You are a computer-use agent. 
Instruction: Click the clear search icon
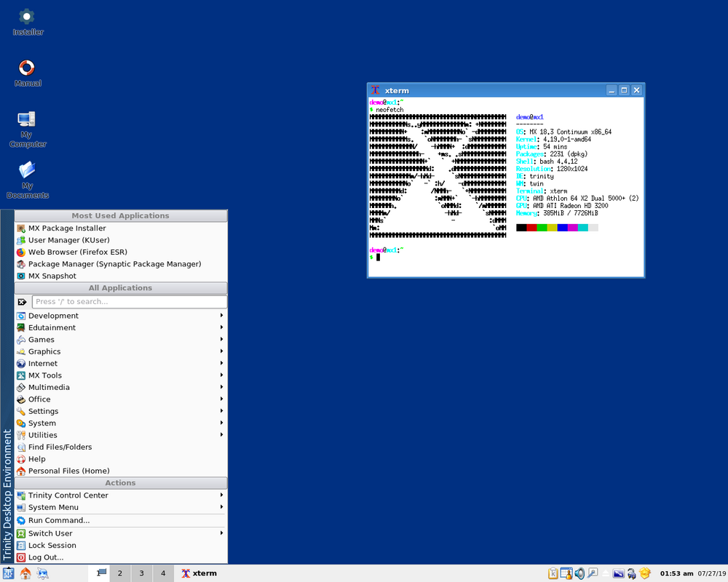[22, 302]
